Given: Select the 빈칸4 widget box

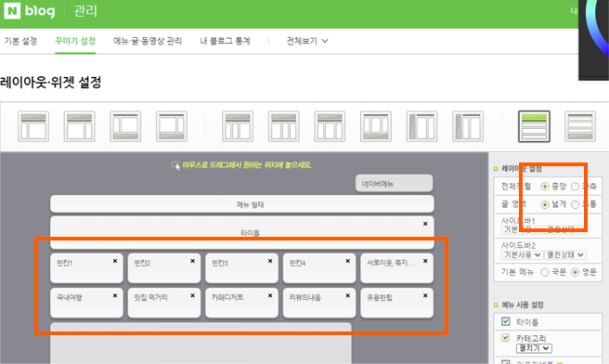Looking at the screenshot, I should [x=319, y=268].
